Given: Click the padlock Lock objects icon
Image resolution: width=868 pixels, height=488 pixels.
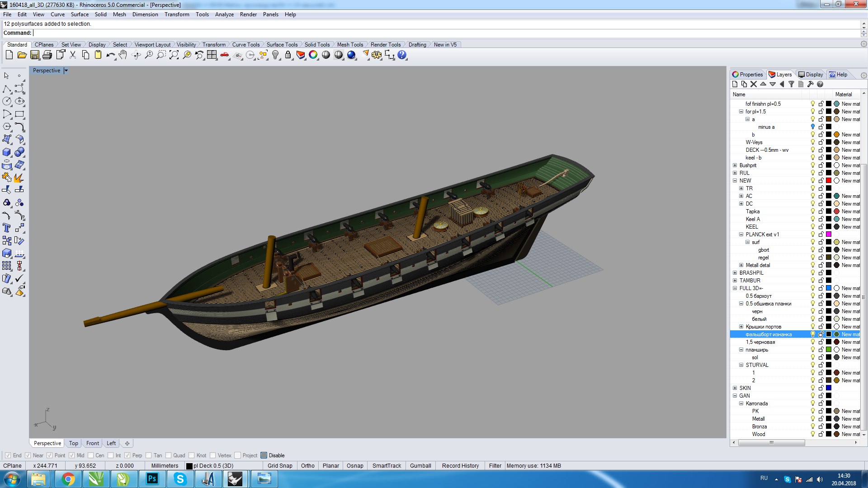Looking at the screenshot, I should [288, 55].
